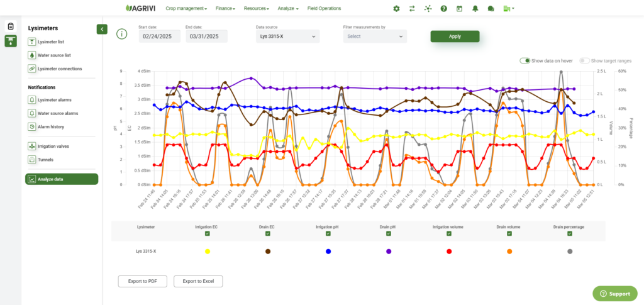Open Irrigation valves from sidebar

(x=53, y=146)
